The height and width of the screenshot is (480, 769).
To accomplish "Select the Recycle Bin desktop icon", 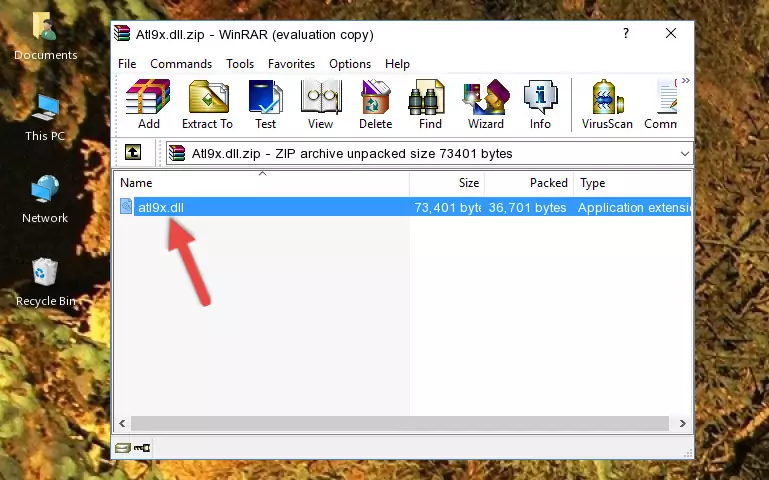I will click(46, 283).
